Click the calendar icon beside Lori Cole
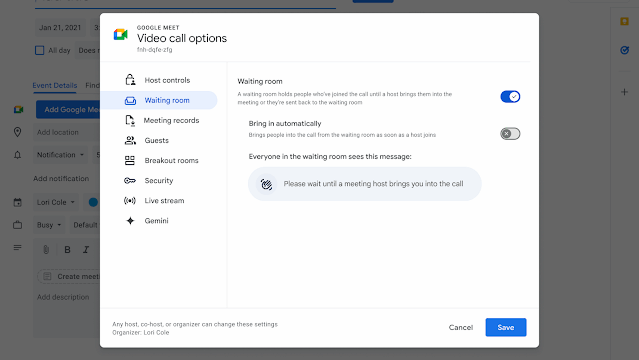This screenshot has width=639, height=360. tap(18, 202)
